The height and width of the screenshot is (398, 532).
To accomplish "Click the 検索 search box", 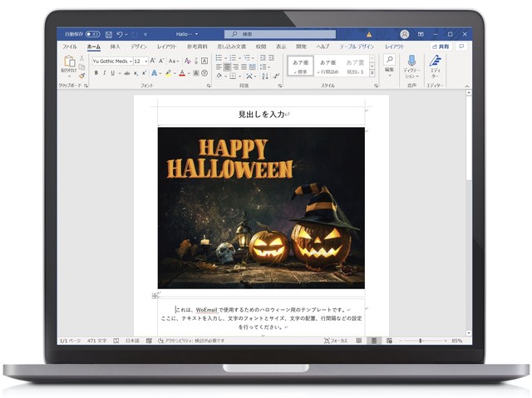I will [x=280, y=34].
